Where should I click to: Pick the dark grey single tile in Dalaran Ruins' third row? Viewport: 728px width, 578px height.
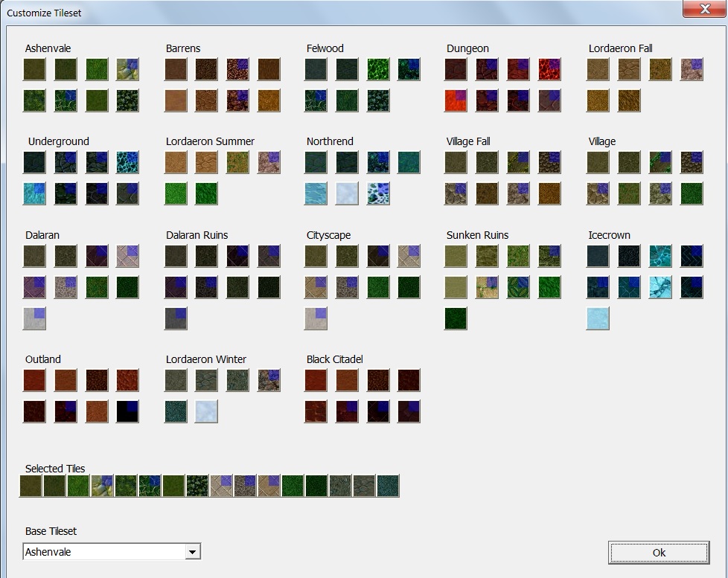click(176, 318)
